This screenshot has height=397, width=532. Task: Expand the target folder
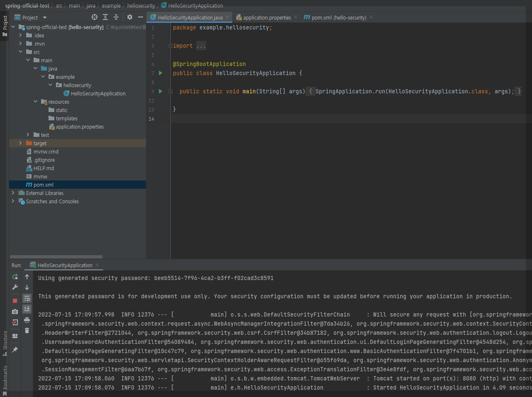point(20,143)
